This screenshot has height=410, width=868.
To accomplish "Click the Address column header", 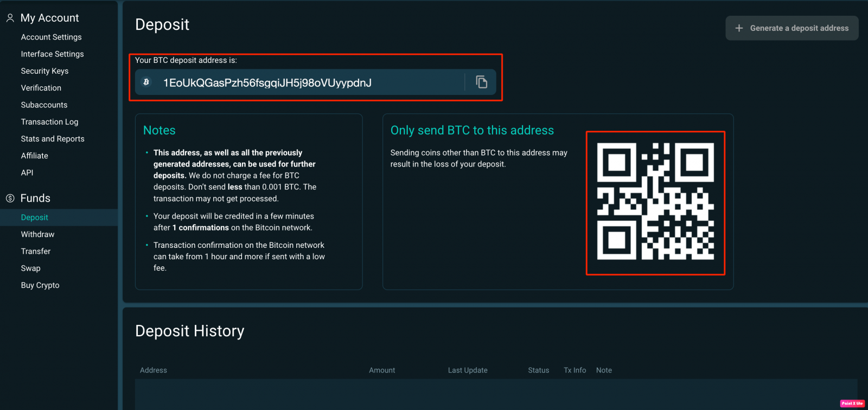I will point(154,370).
